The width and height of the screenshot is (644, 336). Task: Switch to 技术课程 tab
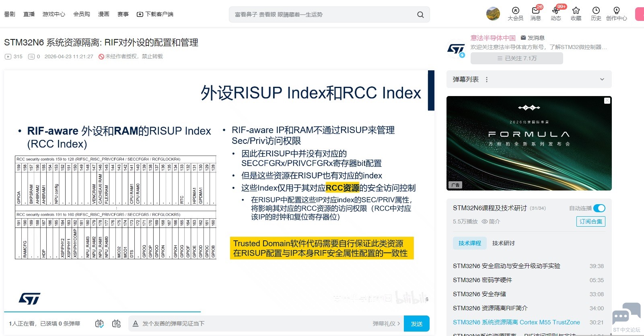[470, 243]
